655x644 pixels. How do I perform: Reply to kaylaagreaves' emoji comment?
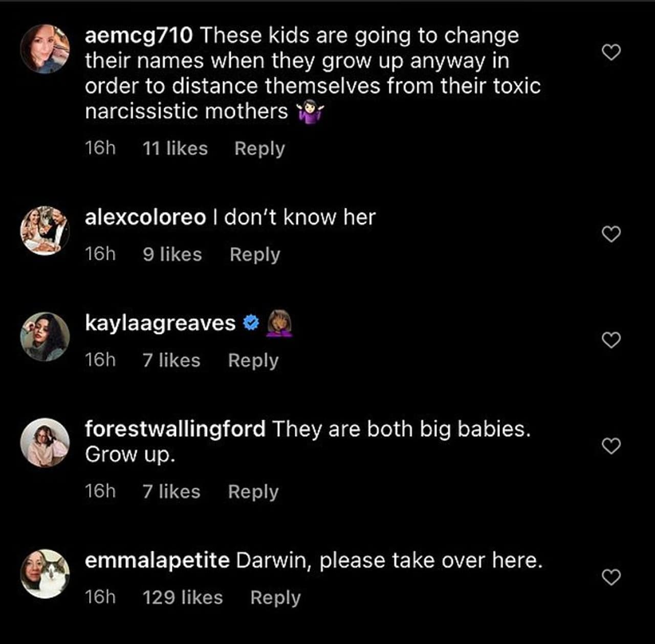pos(253,360)
